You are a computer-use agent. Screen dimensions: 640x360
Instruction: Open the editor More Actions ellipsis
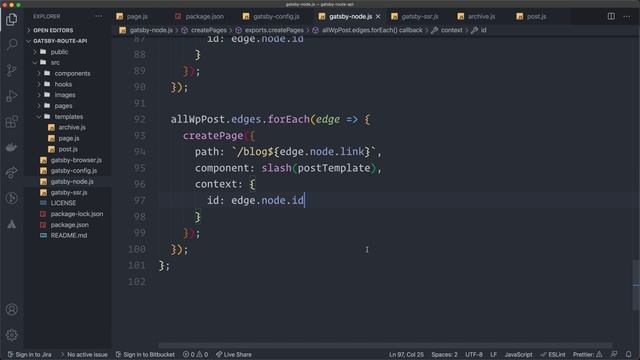click(x=627, y=16)
